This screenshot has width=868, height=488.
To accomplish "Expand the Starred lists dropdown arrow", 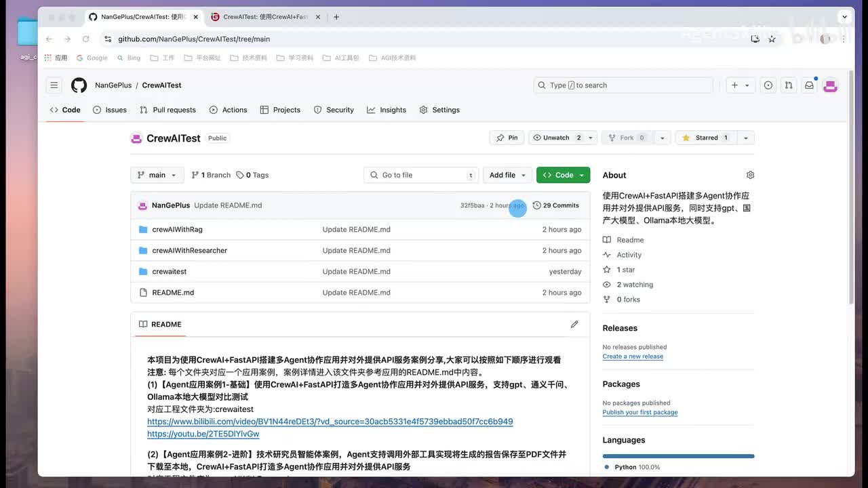I will (745, 138).
